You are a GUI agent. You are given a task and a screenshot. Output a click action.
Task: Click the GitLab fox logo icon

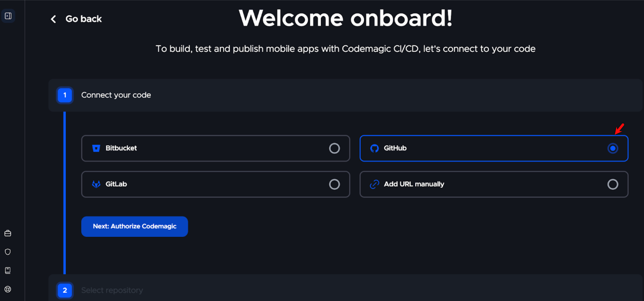pos(96,184)
